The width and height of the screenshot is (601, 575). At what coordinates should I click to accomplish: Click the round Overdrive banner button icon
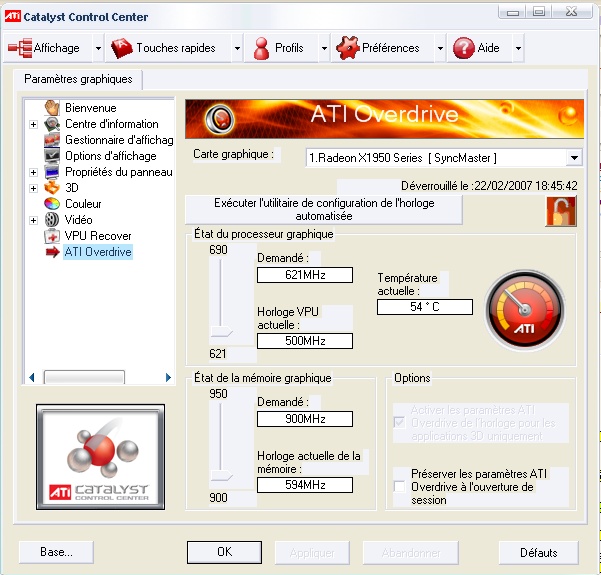(x=220, y=119)
